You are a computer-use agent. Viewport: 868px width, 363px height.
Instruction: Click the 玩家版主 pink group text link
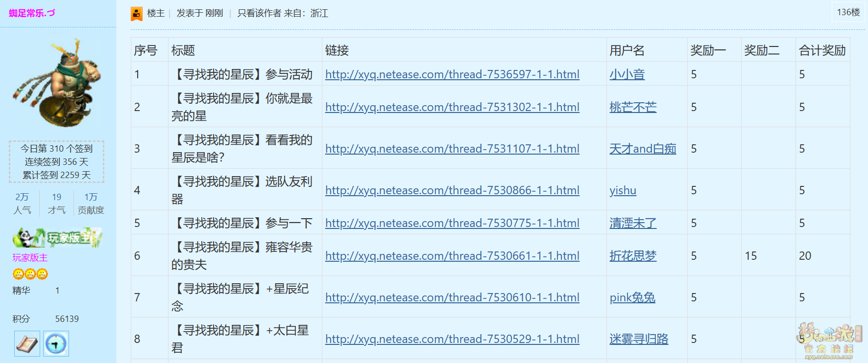pyautogui.click(x=30, y=258)
